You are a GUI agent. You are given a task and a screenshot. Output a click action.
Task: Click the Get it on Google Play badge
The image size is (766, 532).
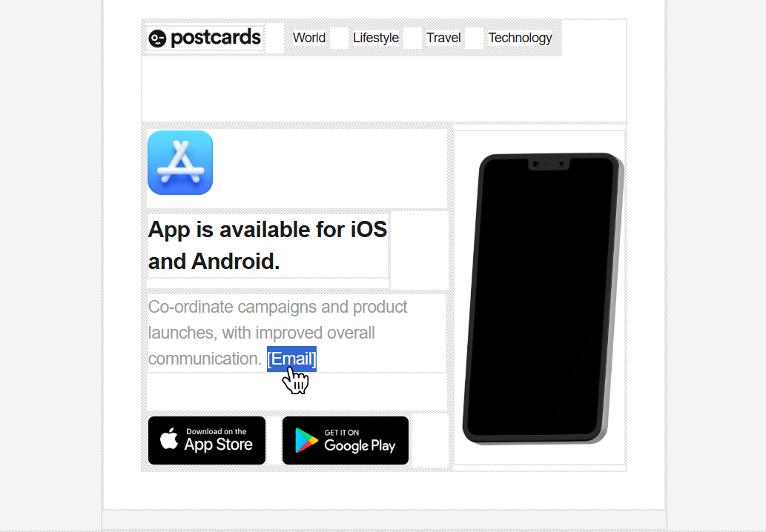(346, 440)
